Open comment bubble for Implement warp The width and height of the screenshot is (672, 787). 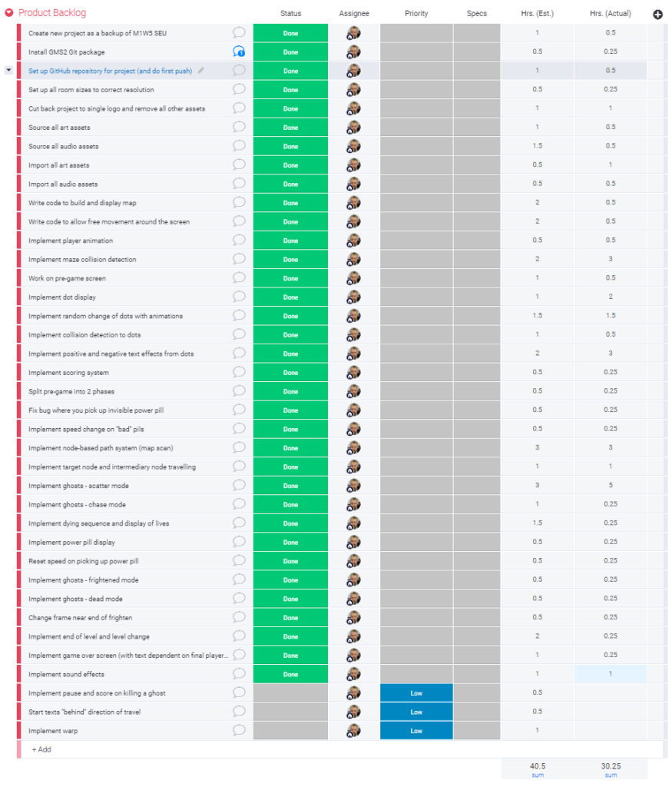pos(239,730)
